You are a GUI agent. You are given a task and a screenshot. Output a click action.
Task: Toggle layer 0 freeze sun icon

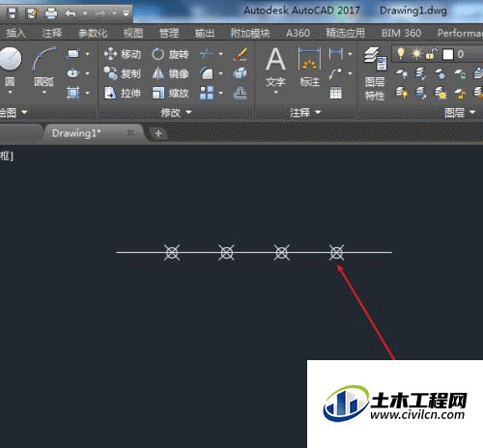point(416,54)
